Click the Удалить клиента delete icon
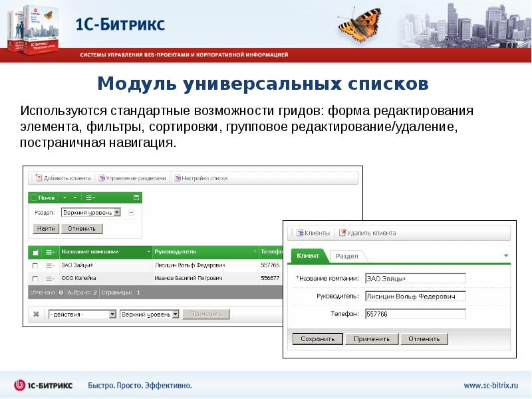 tap(342, 233)
